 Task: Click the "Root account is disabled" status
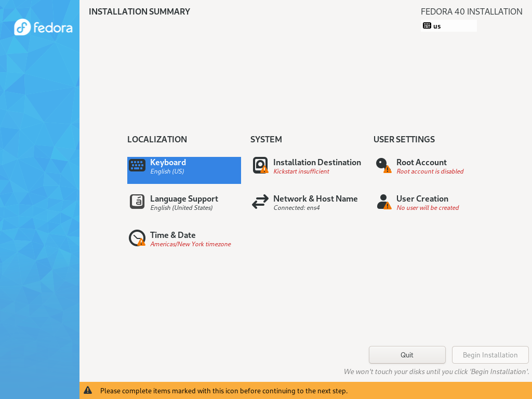pyautogui.click(x=430, y=171)
